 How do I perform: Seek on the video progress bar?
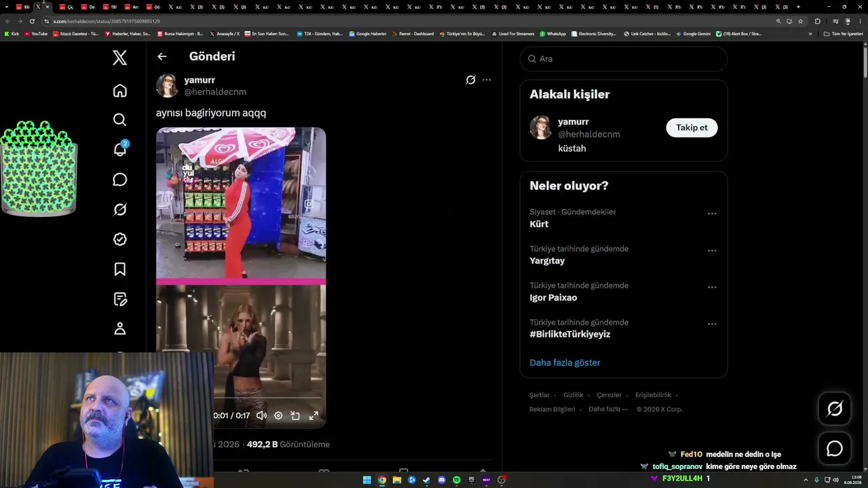[x=267, y=398]
